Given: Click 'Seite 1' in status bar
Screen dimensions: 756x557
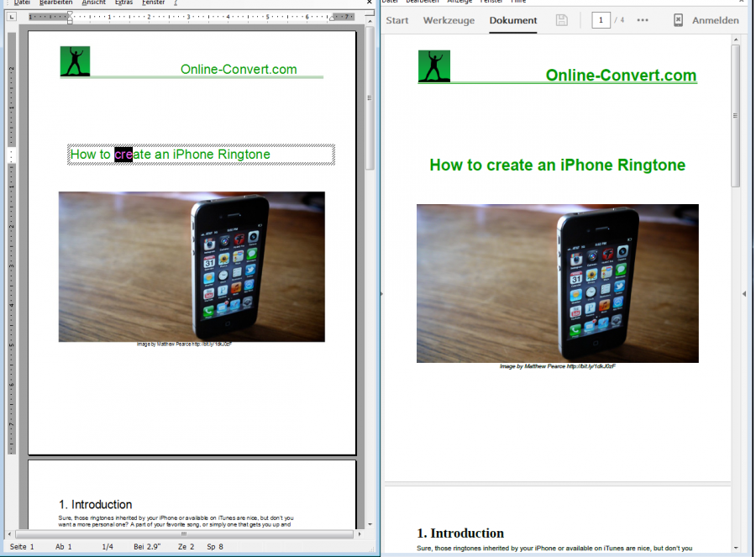Looking at the screenshot, I should pos(22,547).
